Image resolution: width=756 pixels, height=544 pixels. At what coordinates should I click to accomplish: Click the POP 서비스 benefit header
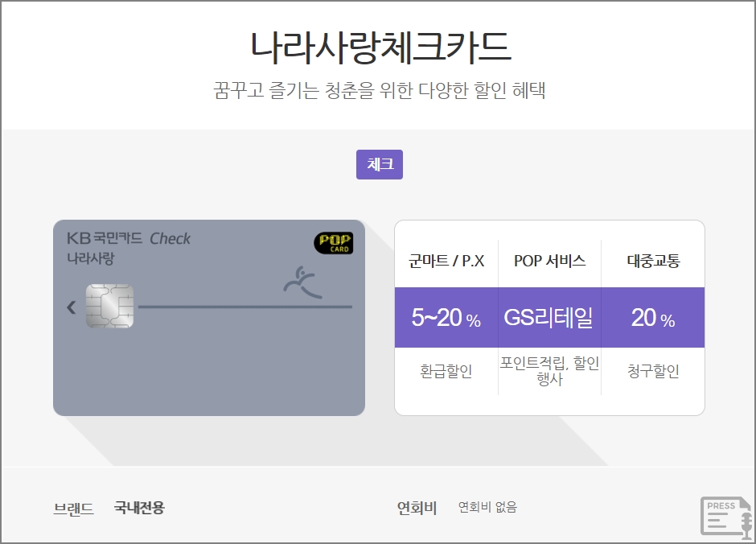[x=549, y=261]
